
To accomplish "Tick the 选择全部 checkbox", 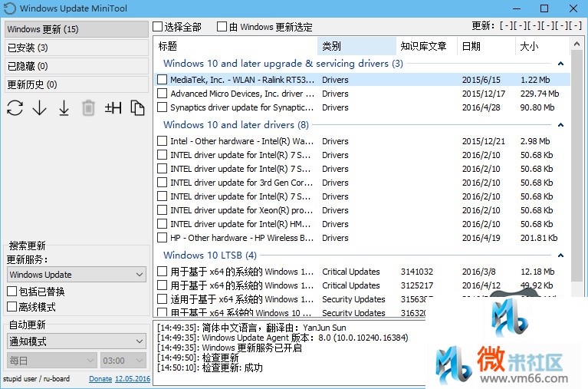I will point(158,27).
